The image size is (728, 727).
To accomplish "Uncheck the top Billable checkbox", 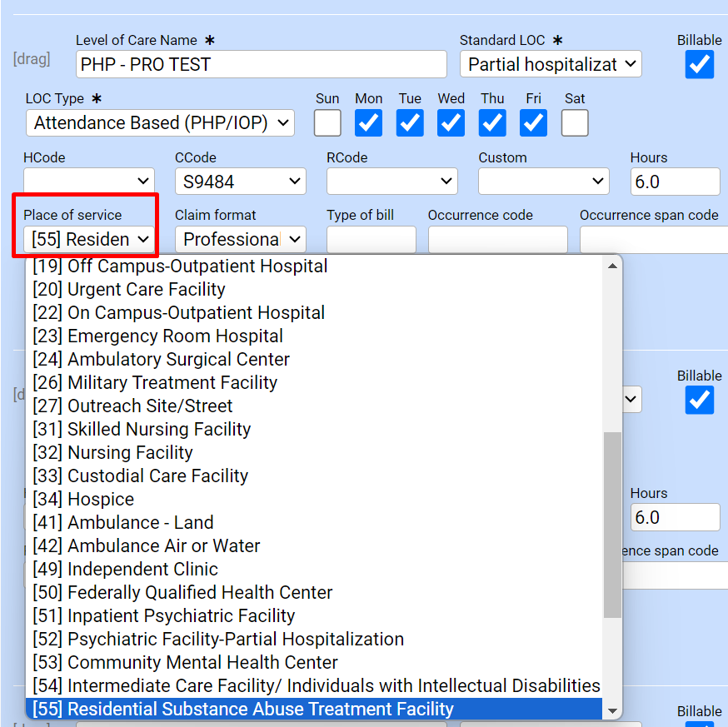I will [699, 64].
